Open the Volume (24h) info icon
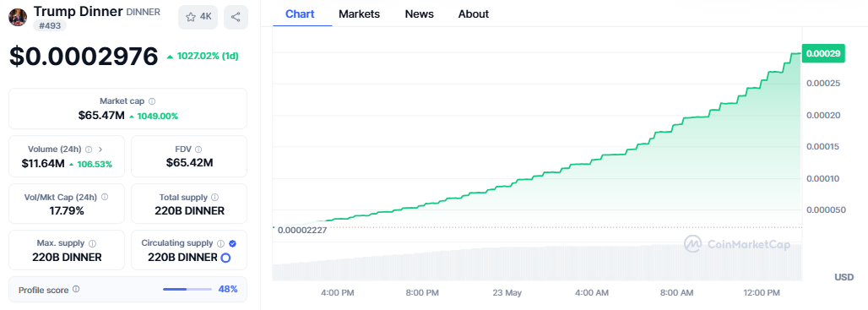The image size is (868, 310). (x=90, y=150)
